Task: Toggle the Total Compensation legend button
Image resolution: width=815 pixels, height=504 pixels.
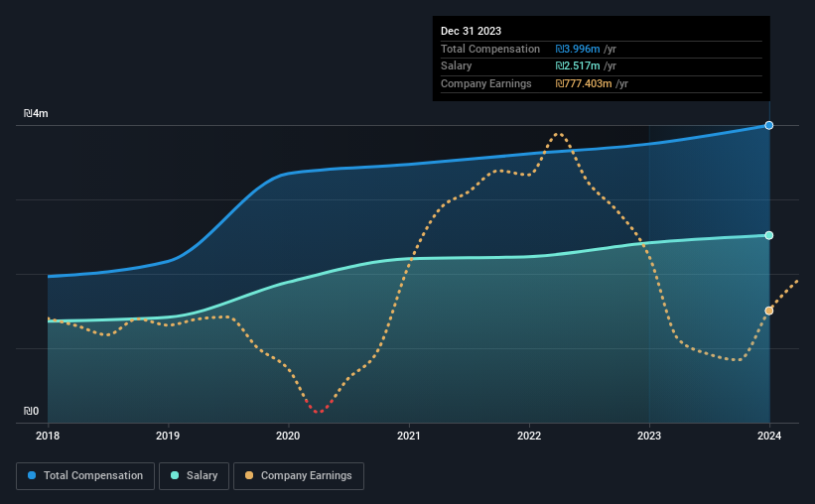Action: [x=85, y=476]
